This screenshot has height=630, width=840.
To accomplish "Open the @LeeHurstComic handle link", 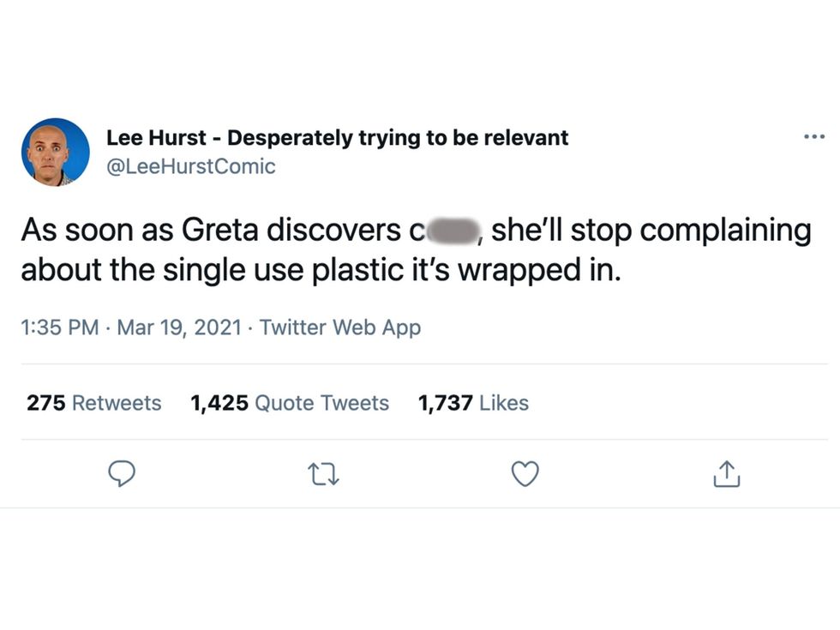I will point(190,166).
